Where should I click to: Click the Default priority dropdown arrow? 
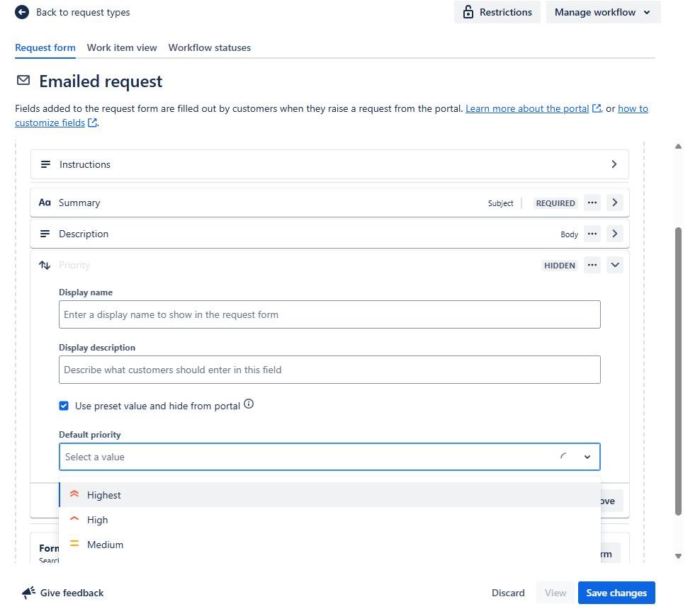pos(587,457)
